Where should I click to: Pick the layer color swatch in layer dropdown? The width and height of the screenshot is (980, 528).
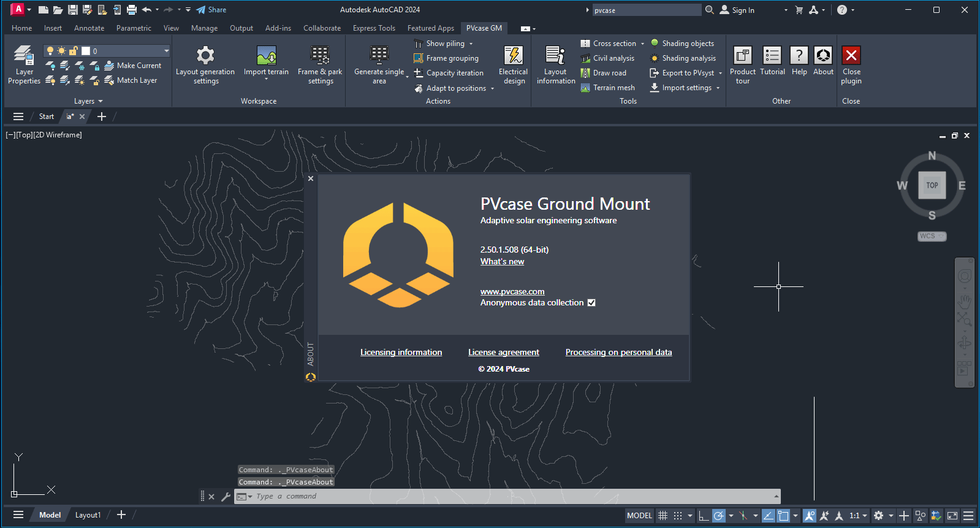(86, 51)
